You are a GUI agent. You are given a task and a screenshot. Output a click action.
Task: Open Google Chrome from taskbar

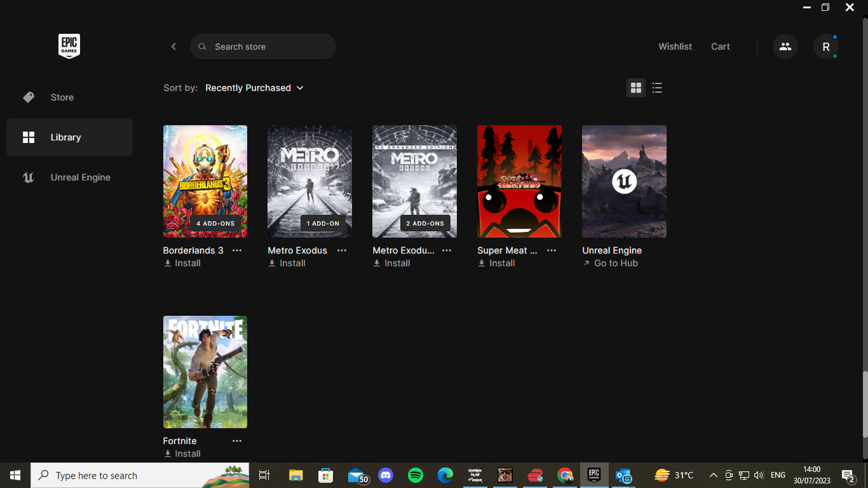(x=565, y=475)
